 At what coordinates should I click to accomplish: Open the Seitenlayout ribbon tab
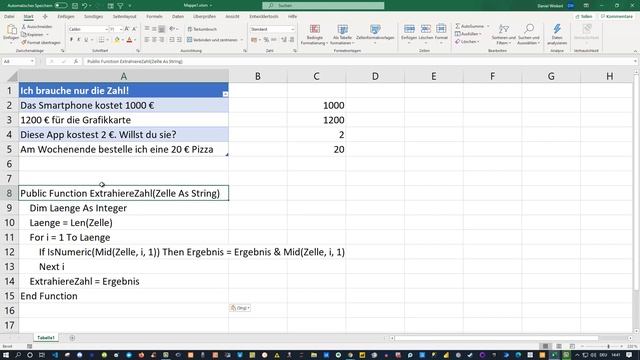tap(124, 16)
